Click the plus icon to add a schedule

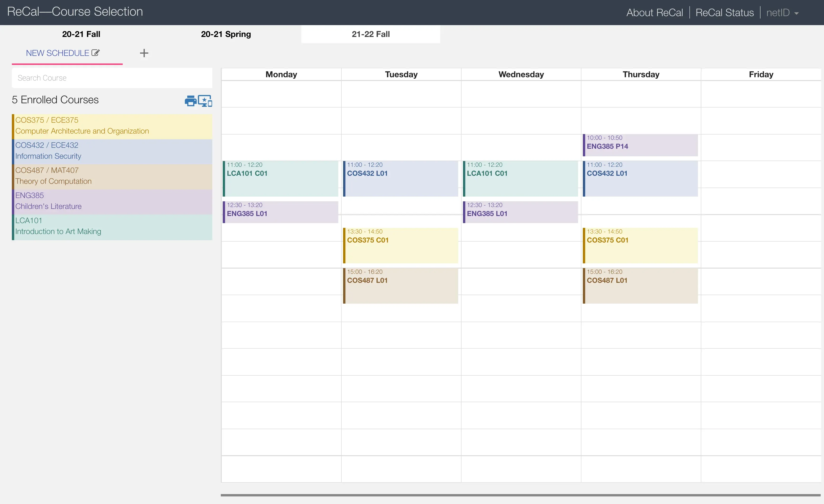[x=144, y=53]
